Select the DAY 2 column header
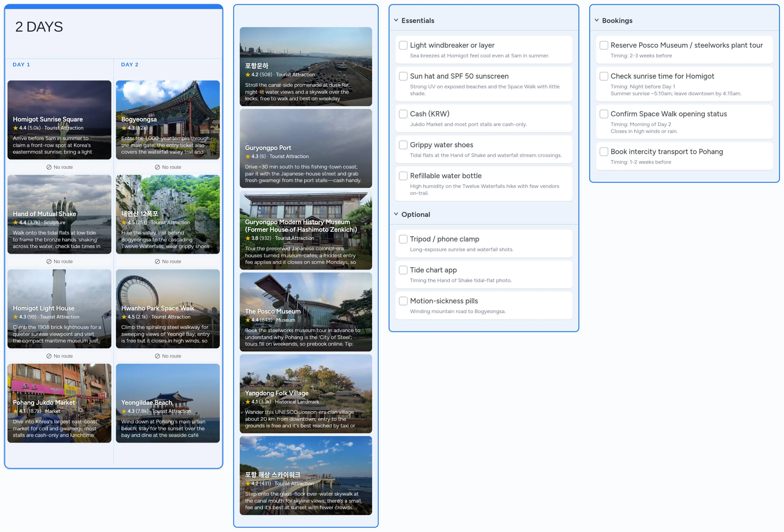 tap(130, 65)
